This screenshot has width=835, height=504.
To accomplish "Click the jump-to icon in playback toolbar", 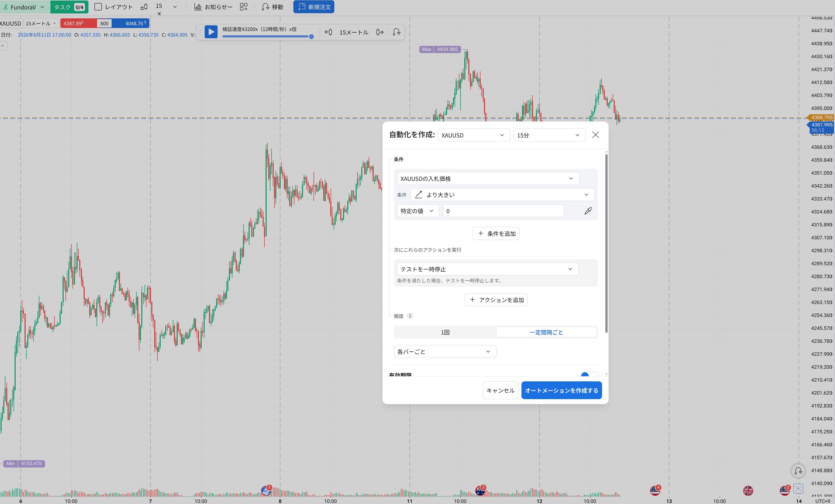I will coord(397,32).
